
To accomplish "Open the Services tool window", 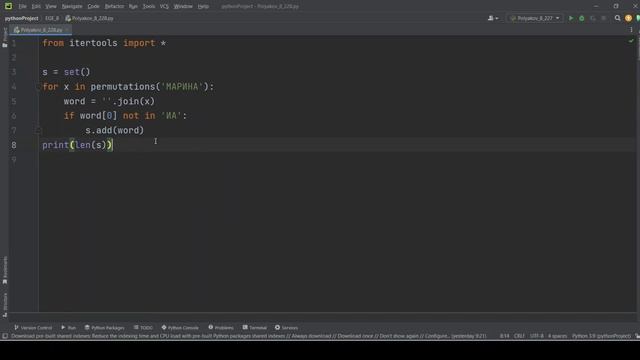I will click(x=287, y=328).
